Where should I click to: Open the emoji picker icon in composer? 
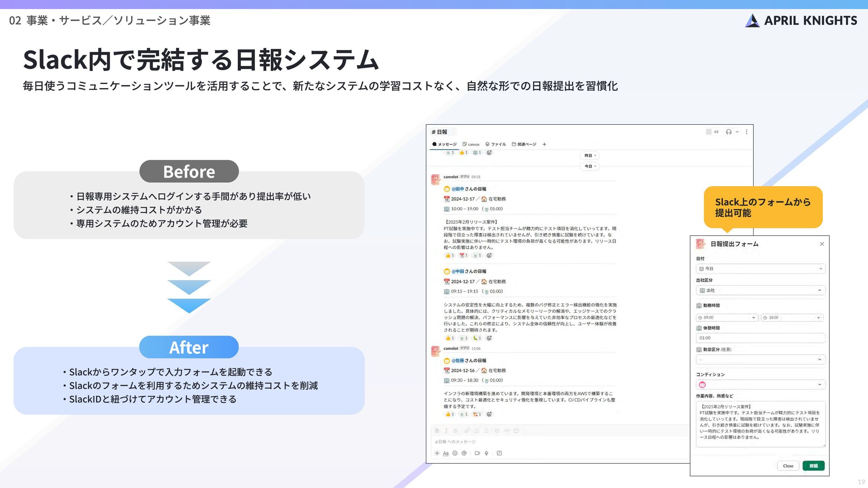coord(455,453)
